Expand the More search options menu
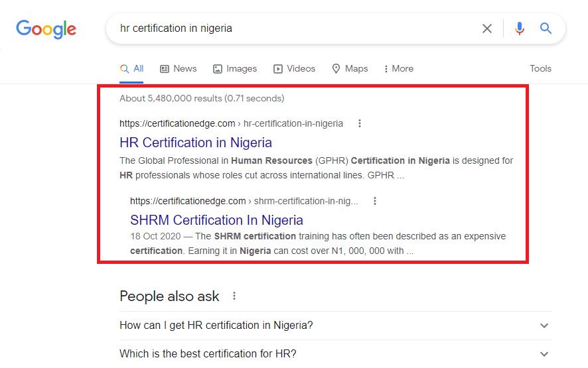The width and height of the screenshot is (588, 368). pyautogui.click(x=399, y=68)
